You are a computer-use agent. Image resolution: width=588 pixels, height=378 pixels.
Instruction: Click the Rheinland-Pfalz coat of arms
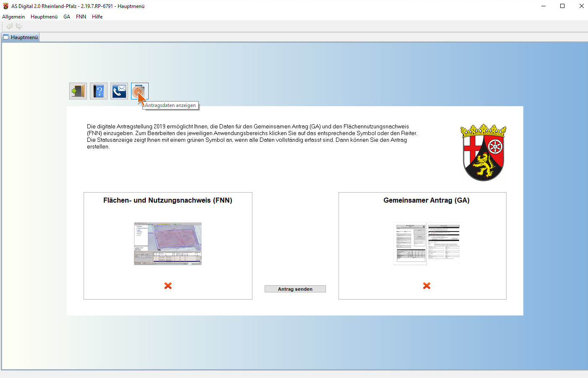pos(483,152)
